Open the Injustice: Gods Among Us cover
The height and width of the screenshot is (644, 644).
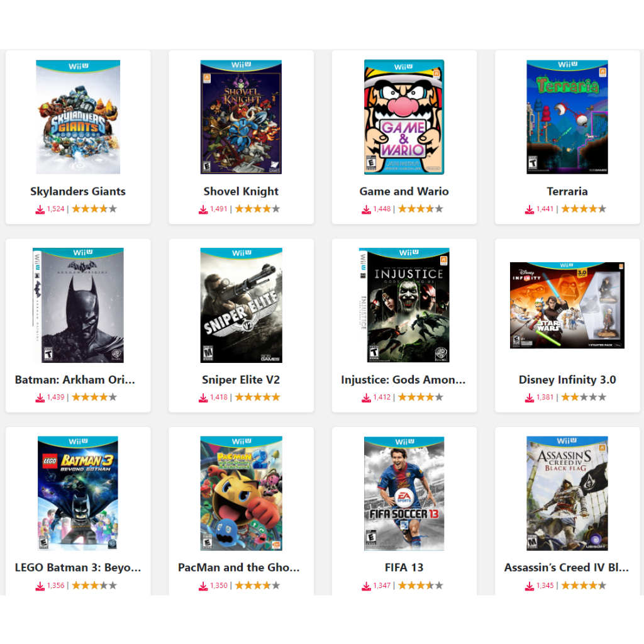[x=404, y=305]
